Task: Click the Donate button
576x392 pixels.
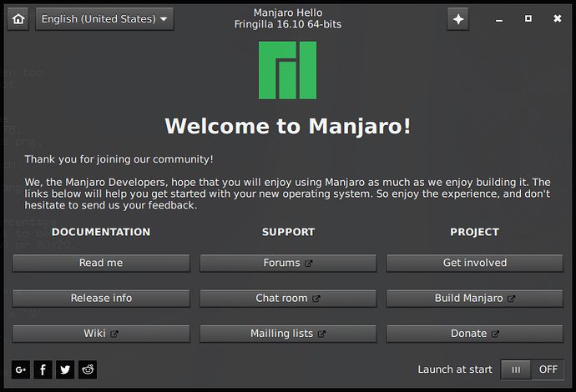Action: click(475, 334)
